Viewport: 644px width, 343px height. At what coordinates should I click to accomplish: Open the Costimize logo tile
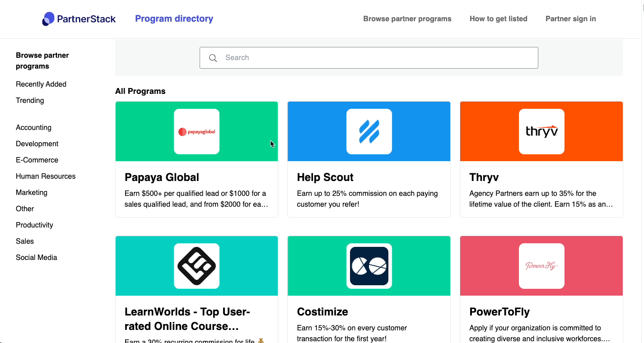pos(369,266)
